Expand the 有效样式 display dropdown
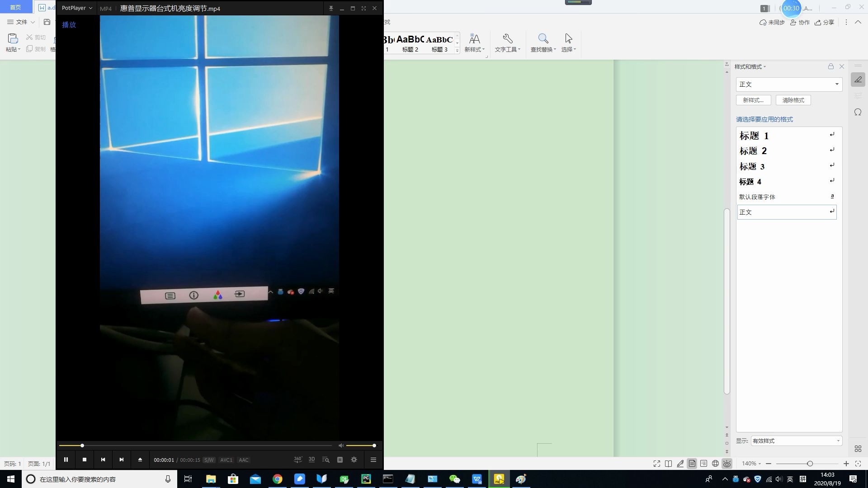The width and height of the screenshot is (868, 488). click(838, 441)
